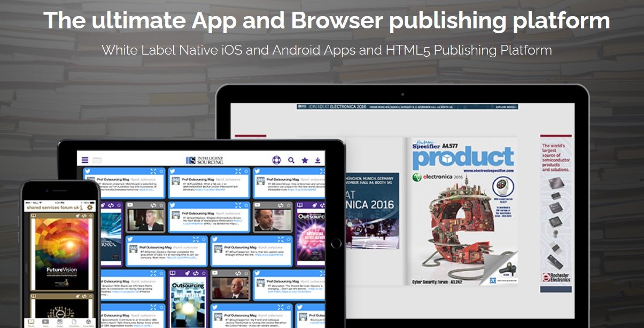This screenshot has width=644, height=328.
Task: Expand the @Gartner_Careers tweet card
Action: tap(196, 239)
